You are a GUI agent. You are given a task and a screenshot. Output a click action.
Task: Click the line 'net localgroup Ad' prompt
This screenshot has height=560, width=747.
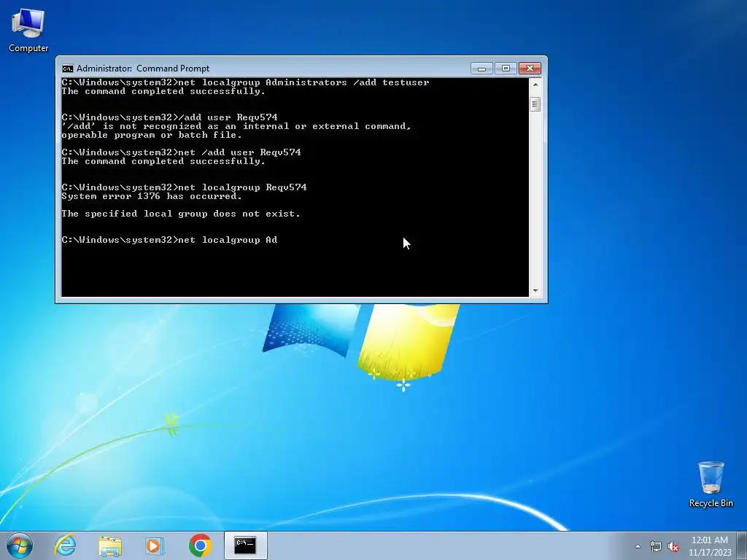(169, 240)
